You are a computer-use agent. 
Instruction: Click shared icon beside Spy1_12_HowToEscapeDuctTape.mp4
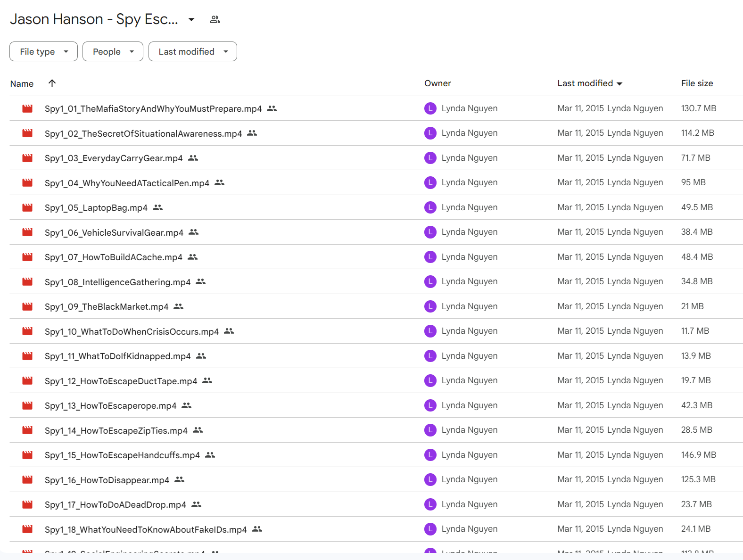pos(207,381)
